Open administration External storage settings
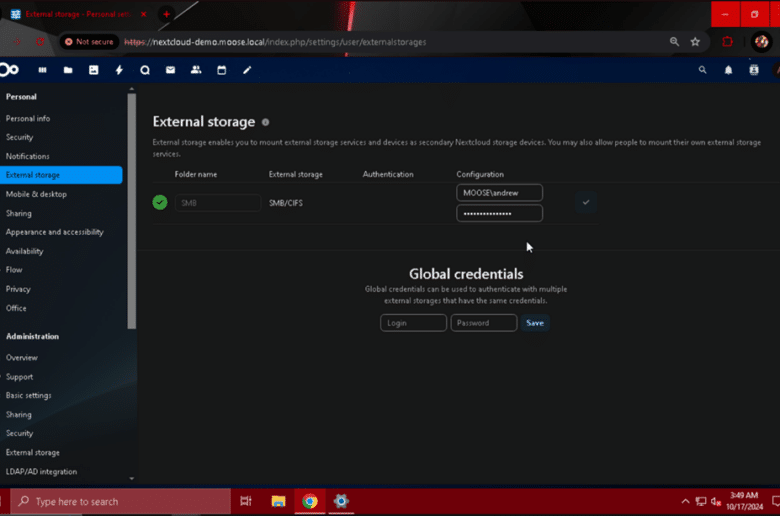The image size is (780, 516). 33,452
